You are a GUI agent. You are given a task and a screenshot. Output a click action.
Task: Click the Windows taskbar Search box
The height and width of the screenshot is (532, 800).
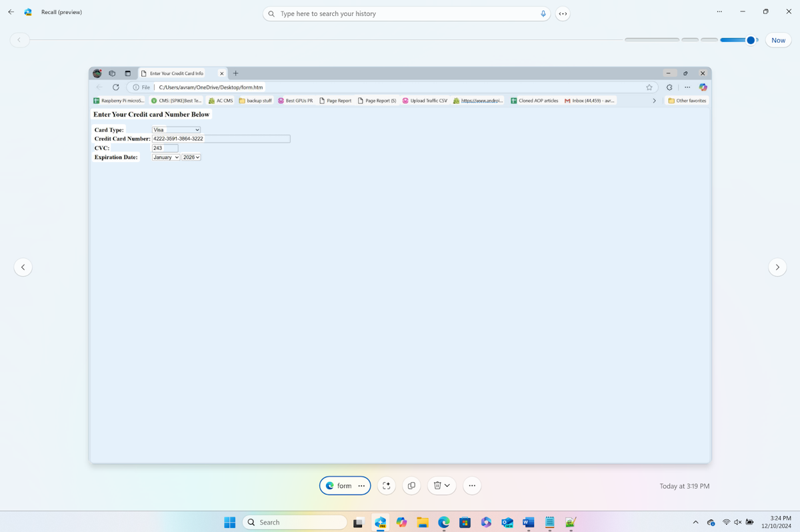tap(295, 523)
